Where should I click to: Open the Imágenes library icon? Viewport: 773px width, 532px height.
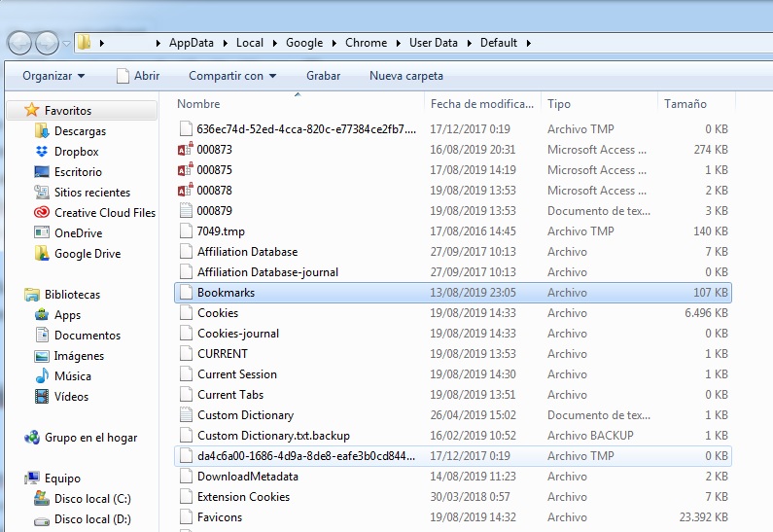pos(42,356)
